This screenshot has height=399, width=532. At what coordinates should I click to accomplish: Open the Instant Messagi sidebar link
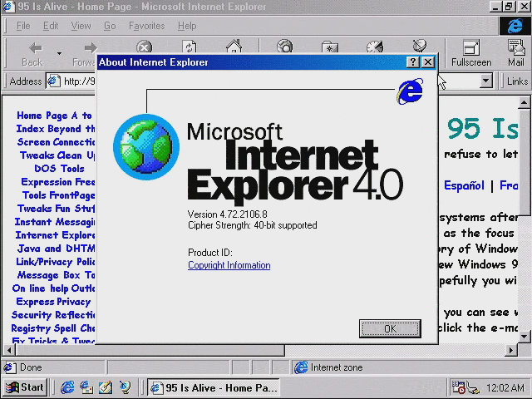(x=55, y=222)
